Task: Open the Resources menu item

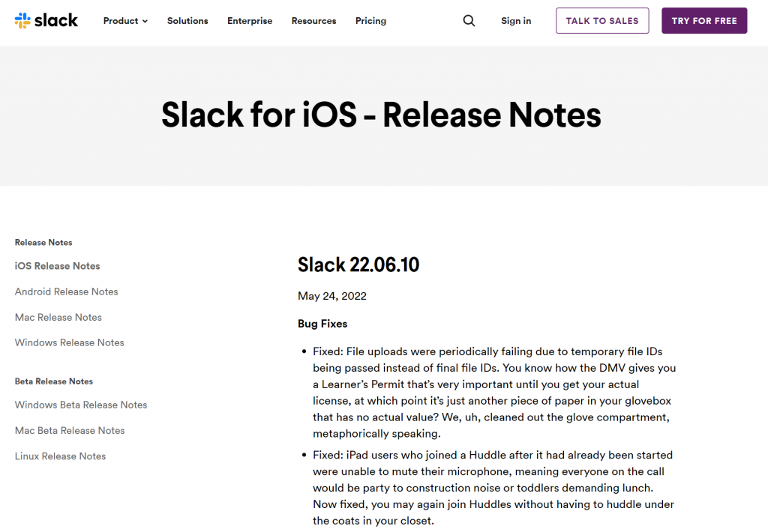Action: pyautogui.click(x=313, y=21)
